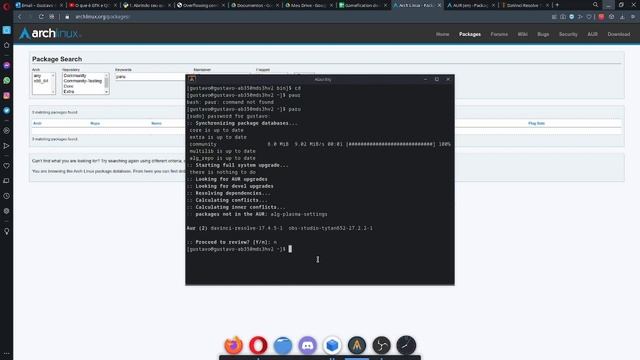The width and height of the screenshot is (640, 360).
Task: Open the blue file manager dock icon
Action: (x=283, y=345)
